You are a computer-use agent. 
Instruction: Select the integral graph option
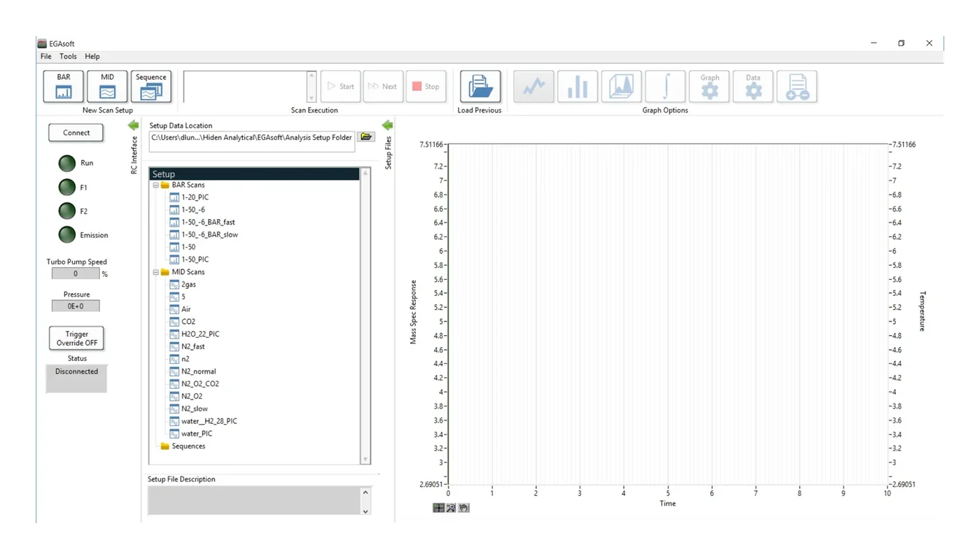click(666, 87)
